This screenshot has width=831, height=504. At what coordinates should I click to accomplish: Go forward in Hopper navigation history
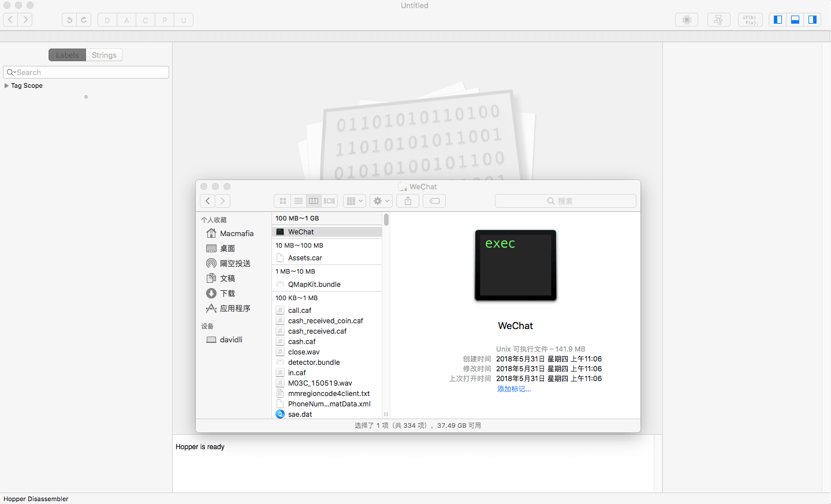[25, 20]
